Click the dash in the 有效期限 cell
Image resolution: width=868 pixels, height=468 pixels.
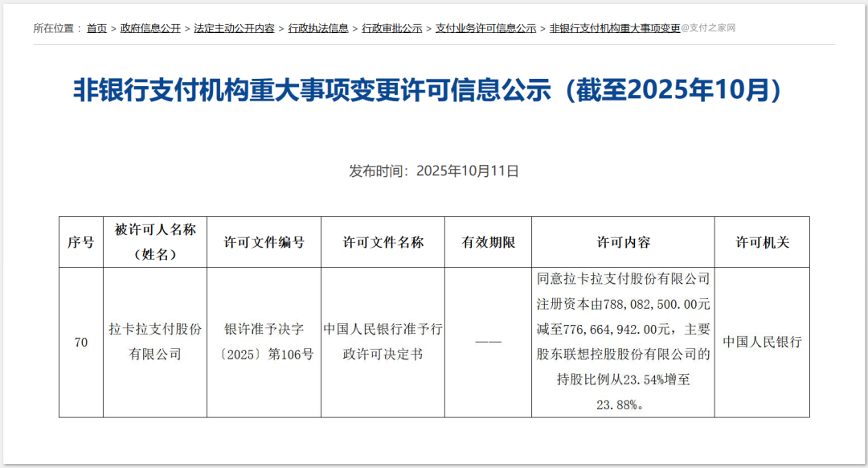pyautogui.click(x=489, y=342)
